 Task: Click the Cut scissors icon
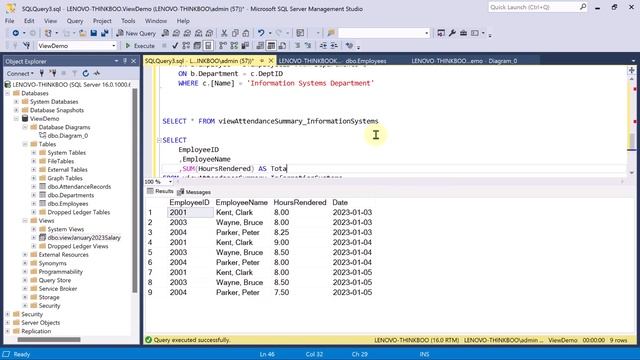pyautogui.click(x=224, y=33)
